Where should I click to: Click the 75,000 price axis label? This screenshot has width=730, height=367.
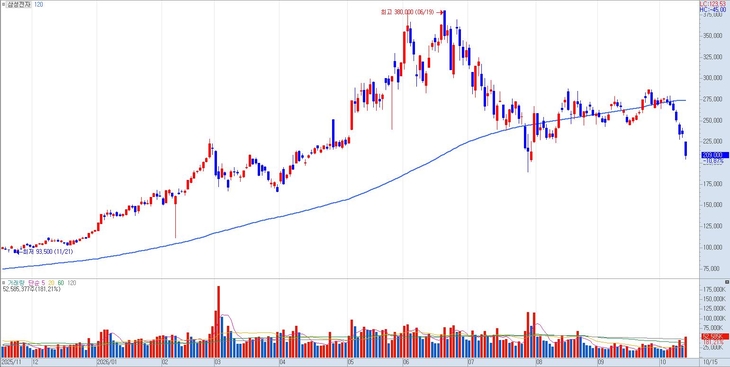[714, 269]
